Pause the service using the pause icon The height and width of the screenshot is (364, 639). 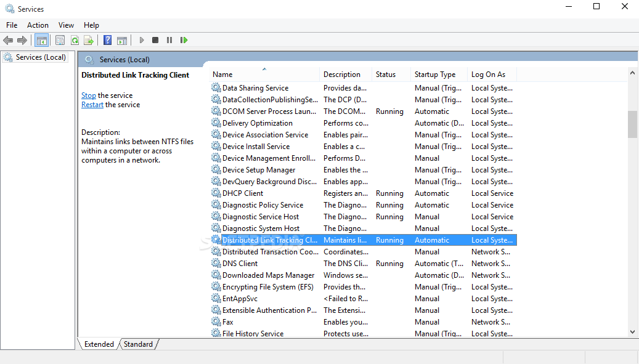[169, 40]
